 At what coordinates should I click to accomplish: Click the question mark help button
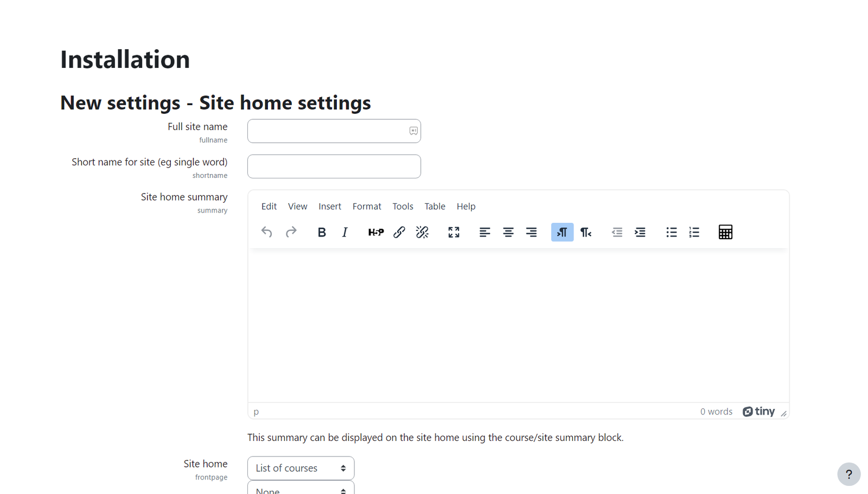(x=848, y=474)
